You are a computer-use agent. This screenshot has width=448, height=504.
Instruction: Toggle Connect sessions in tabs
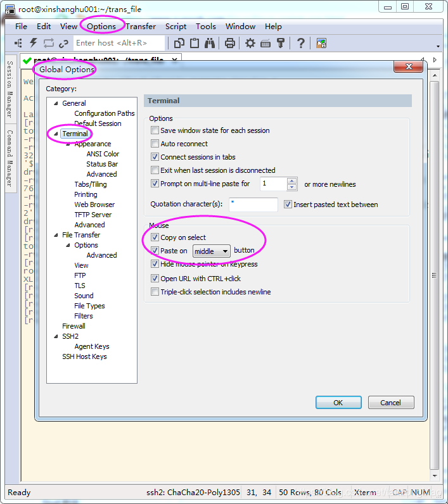pyautogui.click(x=155, y=157)
